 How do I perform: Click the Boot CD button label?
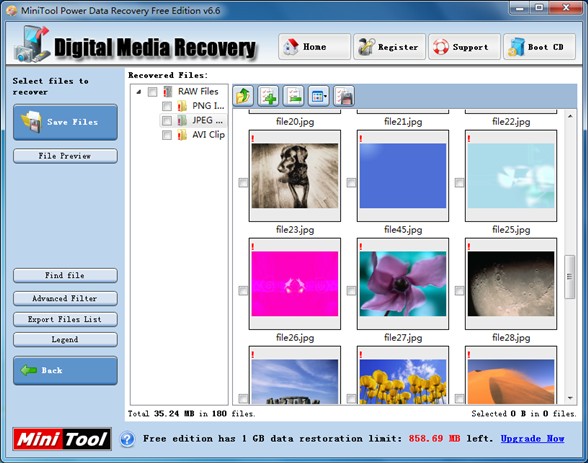point(546,47)
